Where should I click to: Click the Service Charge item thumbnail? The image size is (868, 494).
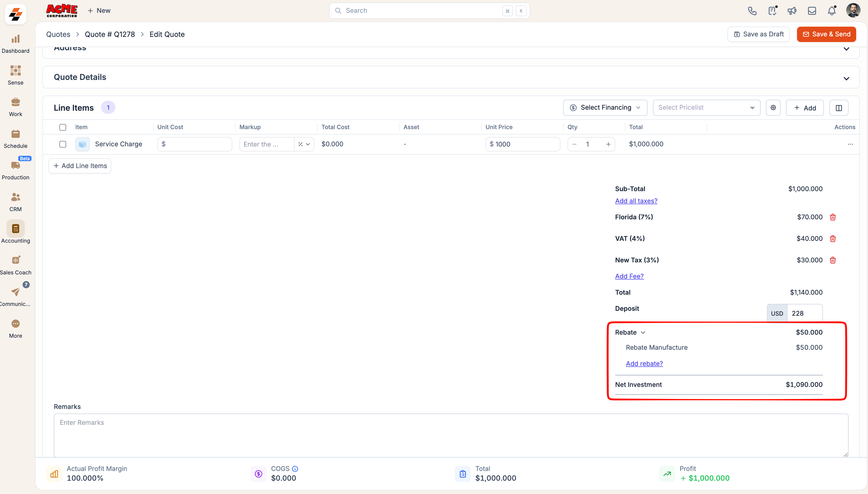(83, 144)
